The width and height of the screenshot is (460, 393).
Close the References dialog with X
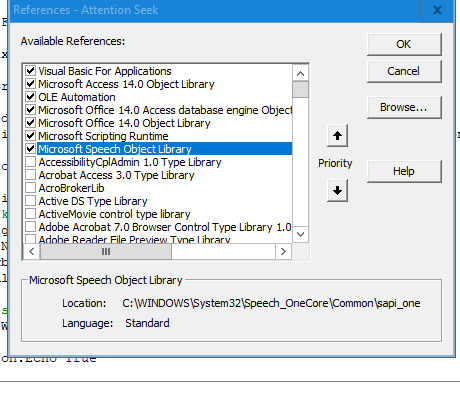[437, 10]
